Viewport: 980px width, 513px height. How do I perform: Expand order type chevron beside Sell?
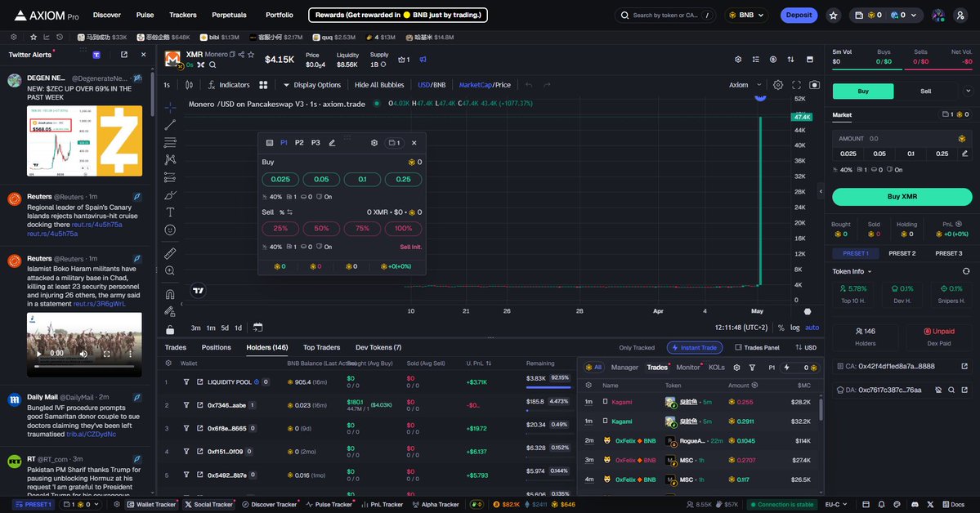pyautogui.click(x=968, y=91)
